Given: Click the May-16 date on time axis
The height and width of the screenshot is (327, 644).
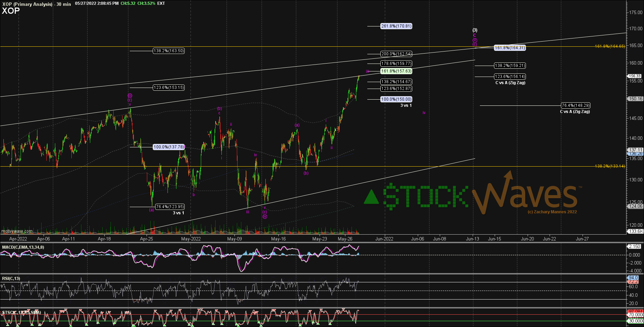Looking at the screenshot, I should point(278,239).
